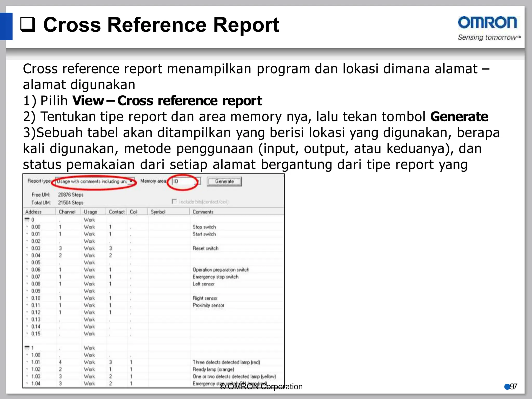Click the OMRON logo
This screenshot has width=532, height=399.
[x=489, y=28]
